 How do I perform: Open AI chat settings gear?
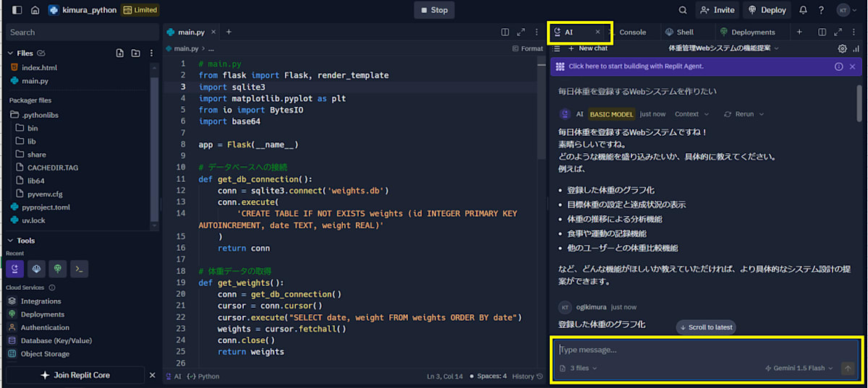[x=843, y=48]
